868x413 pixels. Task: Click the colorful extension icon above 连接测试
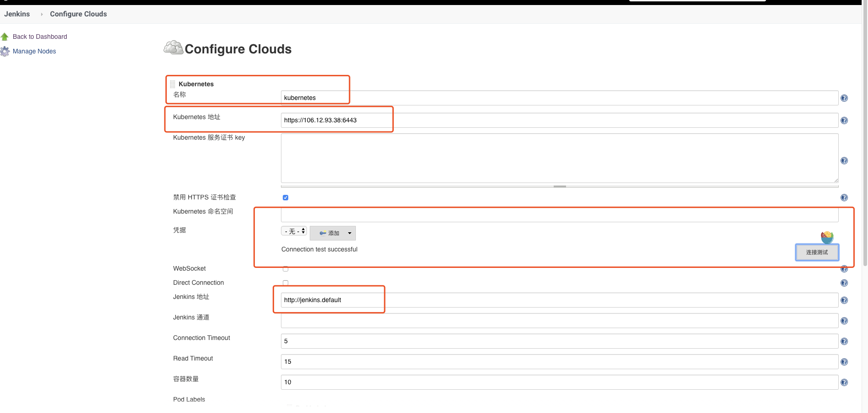827,237
